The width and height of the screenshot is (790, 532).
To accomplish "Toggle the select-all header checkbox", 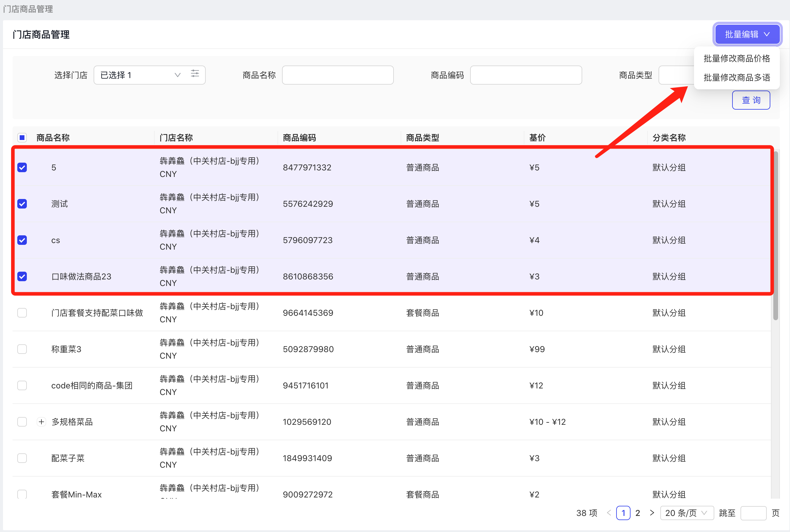I will tap(22, 137).
